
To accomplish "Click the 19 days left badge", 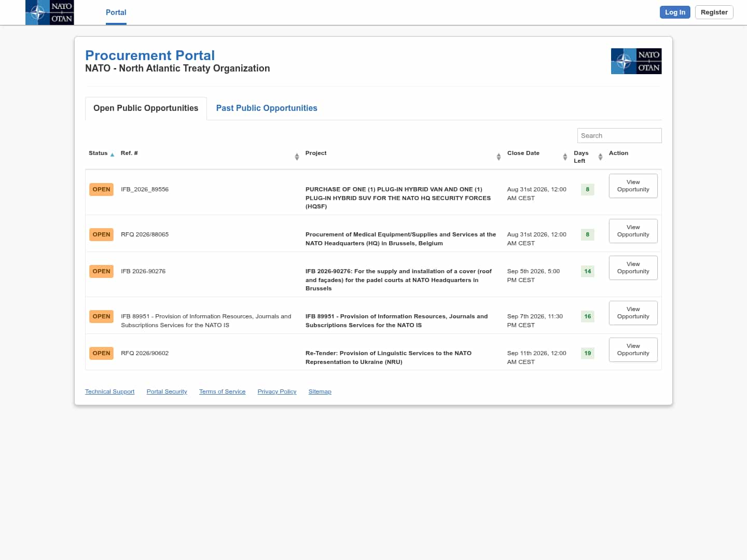I will pos(588,353).
